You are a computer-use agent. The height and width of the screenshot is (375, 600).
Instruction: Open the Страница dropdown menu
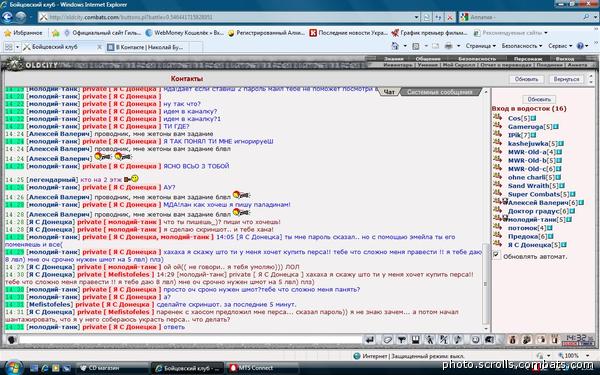tap(481, 46)
